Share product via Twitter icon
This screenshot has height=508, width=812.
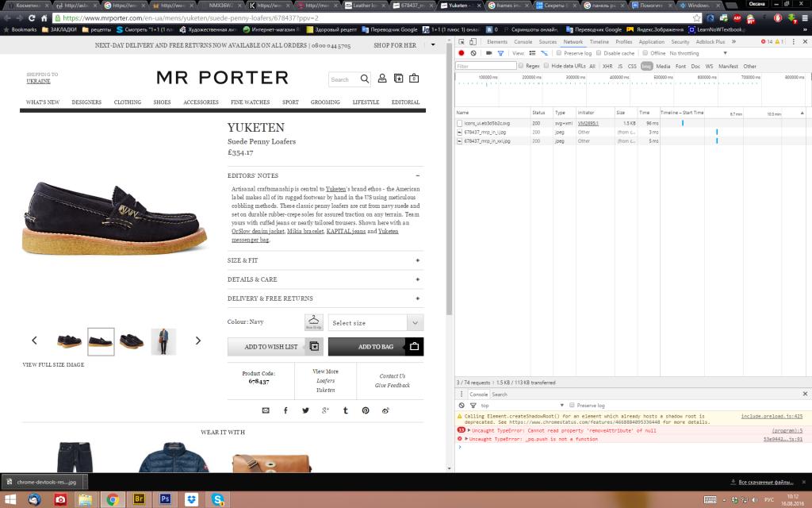[305, 410]
